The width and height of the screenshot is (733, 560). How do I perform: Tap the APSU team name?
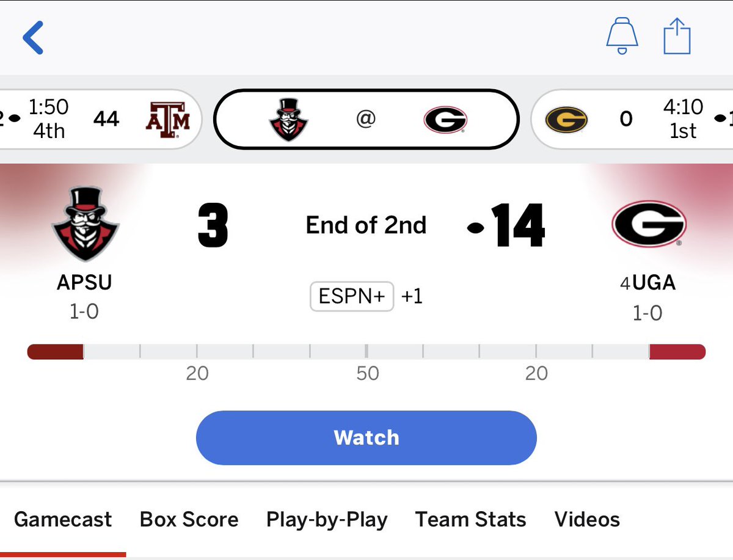84,283
